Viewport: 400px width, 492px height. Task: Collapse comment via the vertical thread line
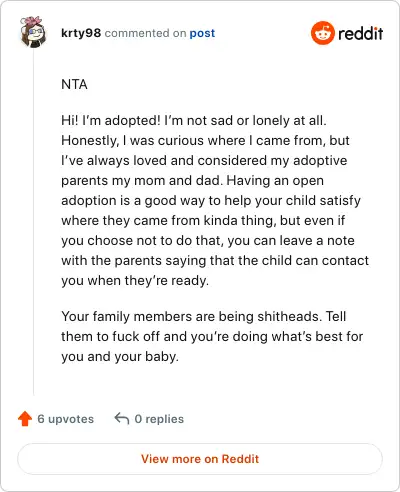coord(33,222)
